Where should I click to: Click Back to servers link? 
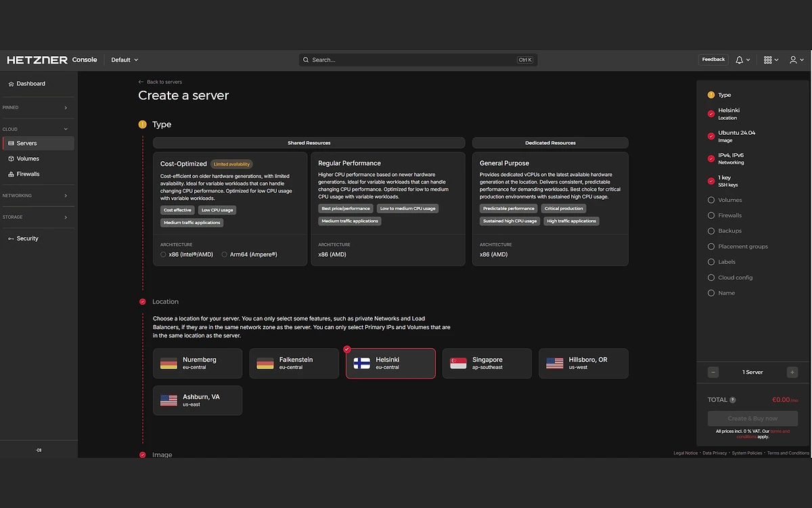click(160, 82)
